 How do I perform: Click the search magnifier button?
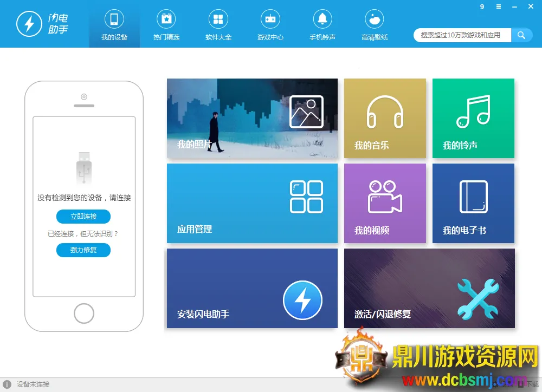521,35
